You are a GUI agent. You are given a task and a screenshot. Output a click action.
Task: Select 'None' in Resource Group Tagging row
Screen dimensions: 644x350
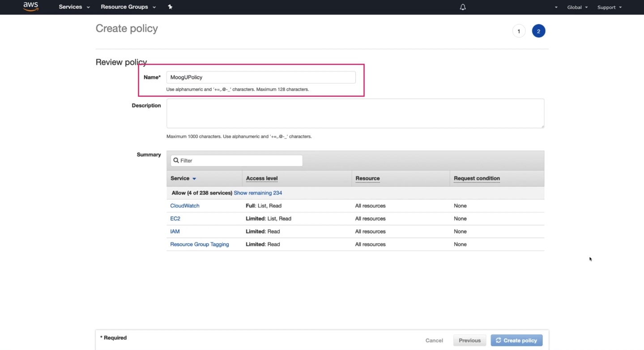click(x=460, y=244)
